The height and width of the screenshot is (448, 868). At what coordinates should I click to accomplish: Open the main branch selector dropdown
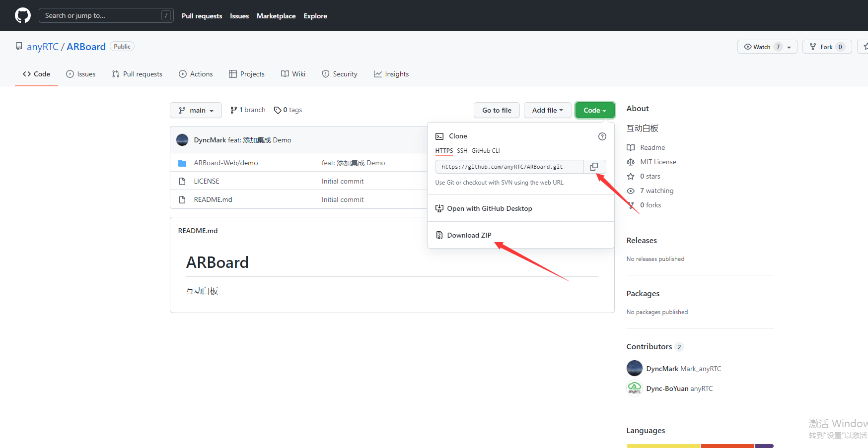(x=196, y=110)
